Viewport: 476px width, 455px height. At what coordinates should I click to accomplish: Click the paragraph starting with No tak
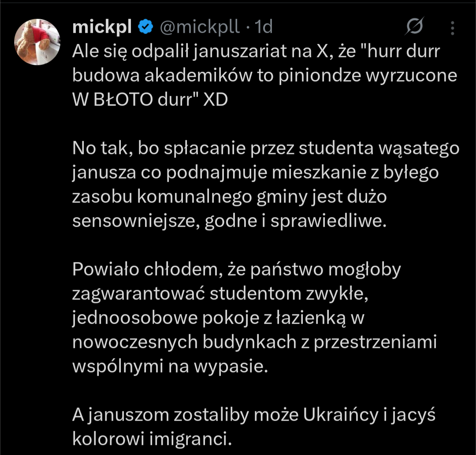coord(264,185)
